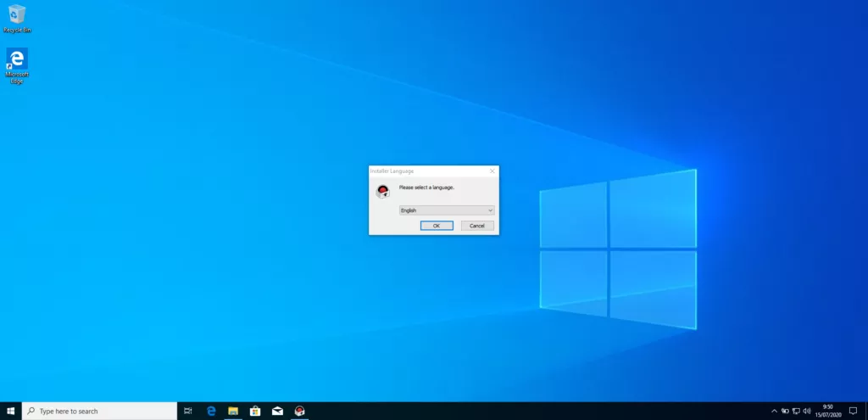Click the volume icon in system tray

click(807, 411)
